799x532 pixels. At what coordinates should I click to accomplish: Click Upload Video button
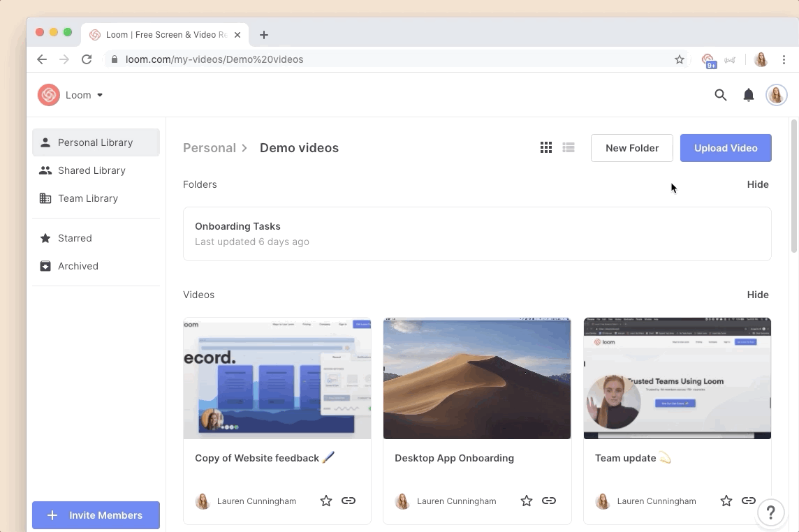point(726,148)
